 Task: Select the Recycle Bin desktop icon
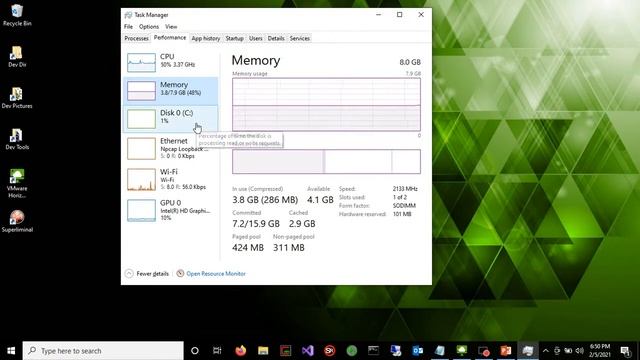click(17, 15)
